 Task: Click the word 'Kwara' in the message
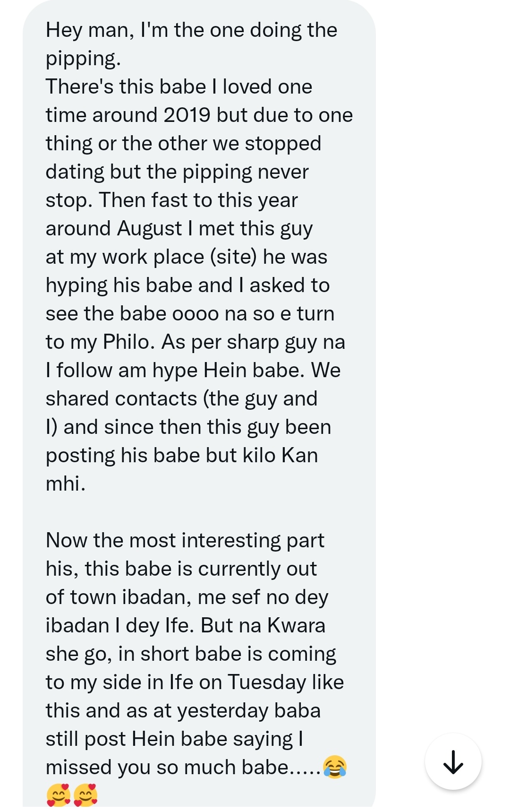pos(296,626)
